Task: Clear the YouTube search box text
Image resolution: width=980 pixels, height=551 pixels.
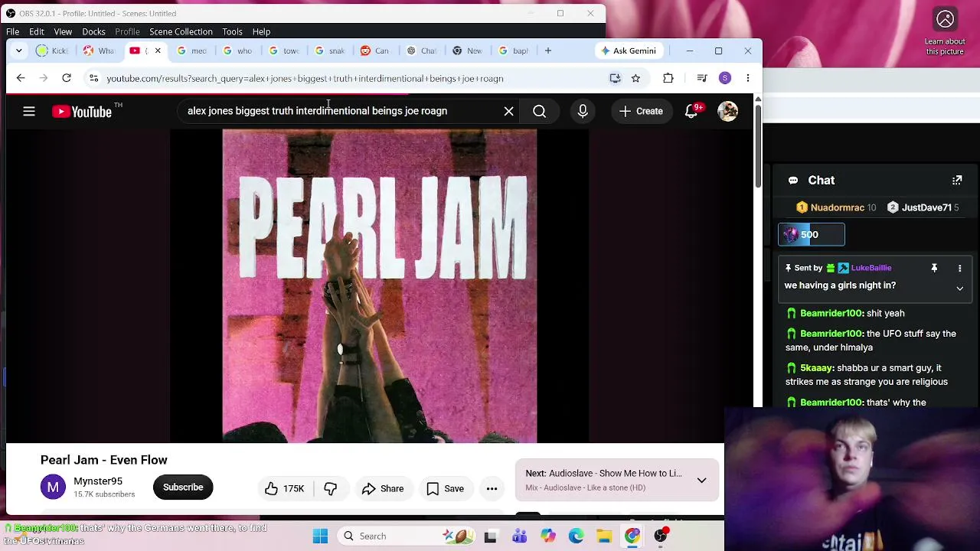Action: (508, 112)
